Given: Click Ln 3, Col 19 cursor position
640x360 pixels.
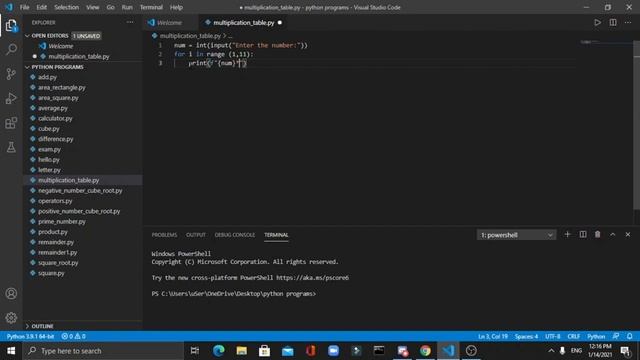Looking at the screenshot, I should [493, 336].
